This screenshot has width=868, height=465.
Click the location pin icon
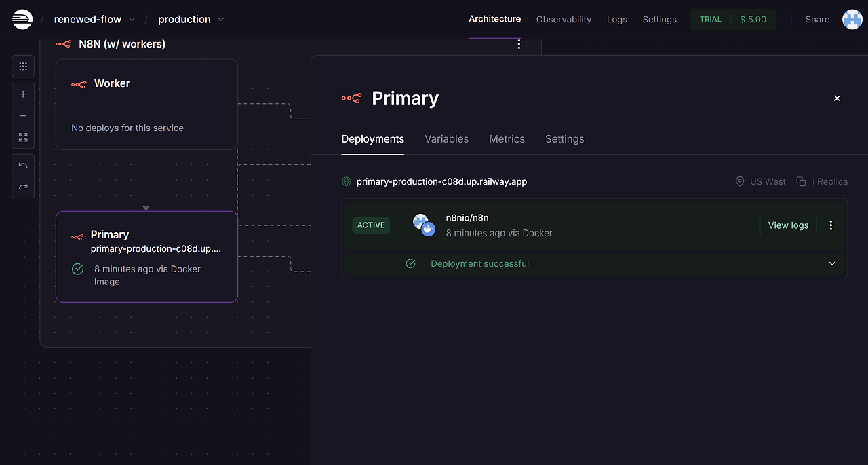[x=740, y=182]
